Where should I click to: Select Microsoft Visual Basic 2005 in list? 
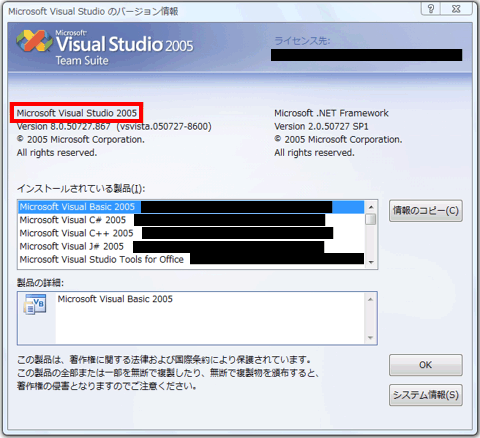pyautogui.click(x=191, y=207)
